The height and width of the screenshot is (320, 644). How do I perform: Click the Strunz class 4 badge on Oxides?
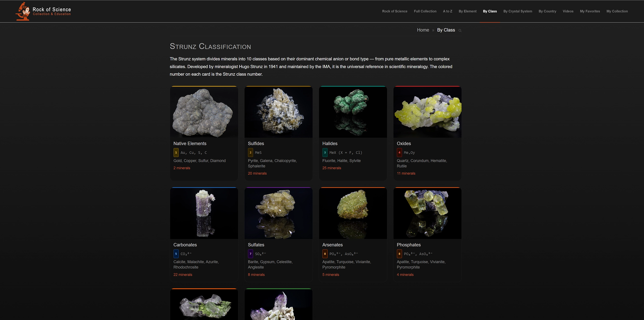399,153
